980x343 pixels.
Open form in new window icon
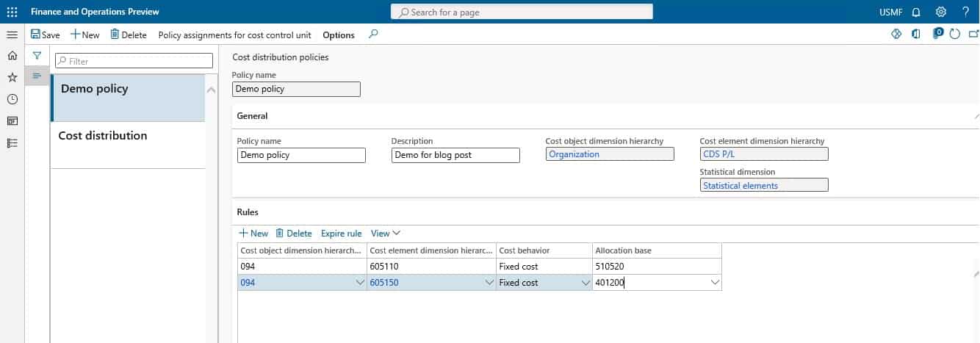click(974, 34)
